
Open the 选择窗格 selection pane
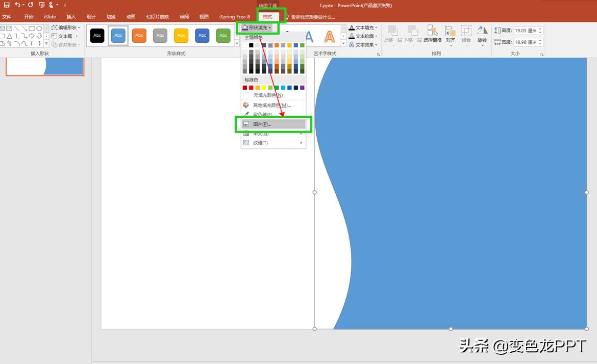pos(432,34)
